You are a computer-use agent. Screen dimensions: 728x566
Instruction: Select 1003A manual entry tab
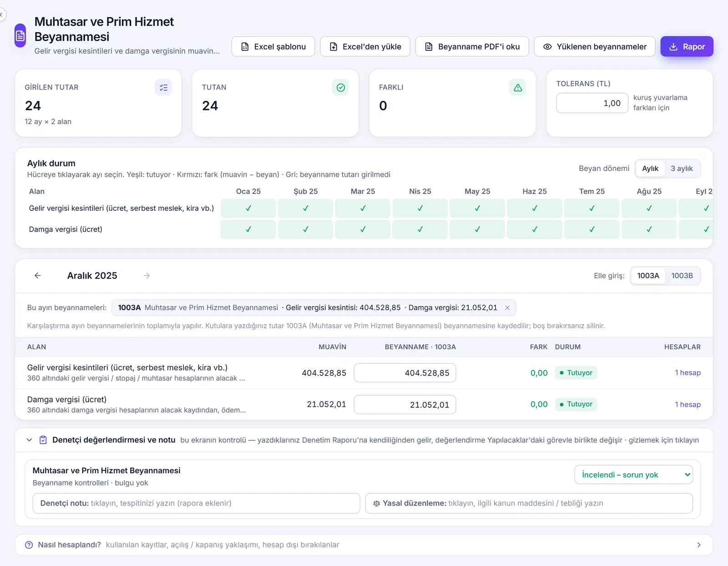648,276
